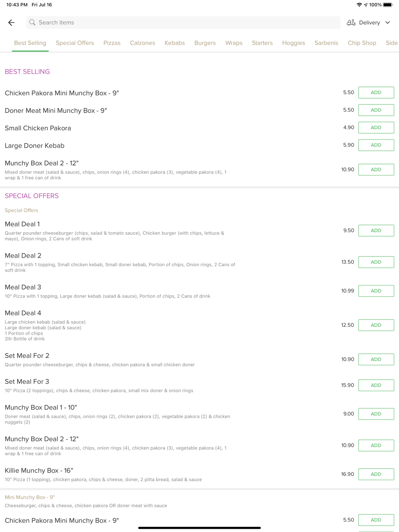Tap the delivery scooter icon
Viewport: 399px width, 532px height.
[x=351, y=23]
